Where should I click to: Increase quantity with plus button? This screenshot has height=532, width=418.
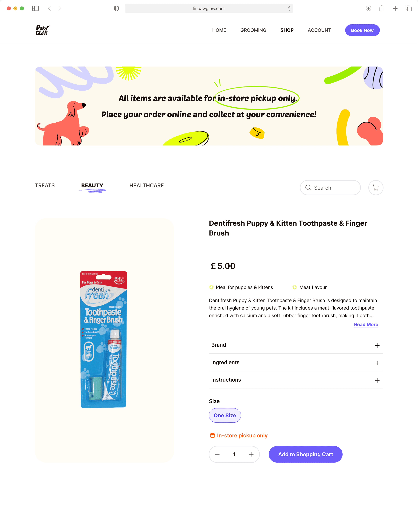[x=251, y=454]
